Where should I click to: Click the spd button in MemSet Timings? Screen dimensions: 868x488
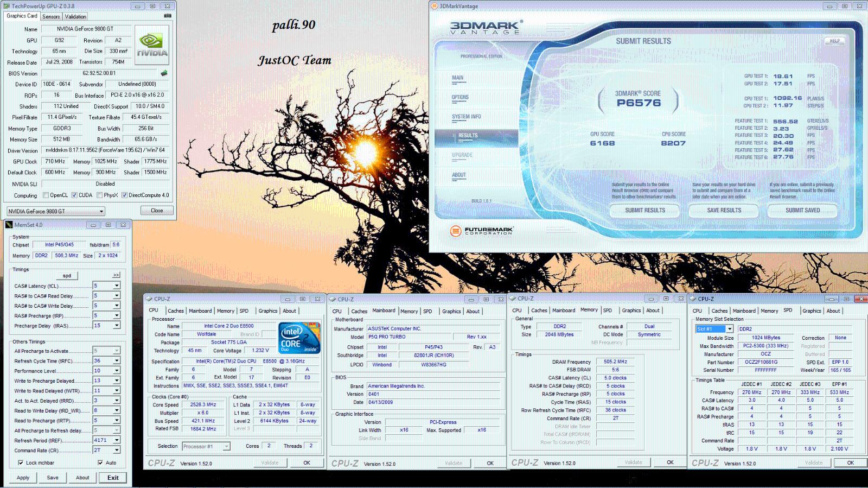click(x=67, y=276)
